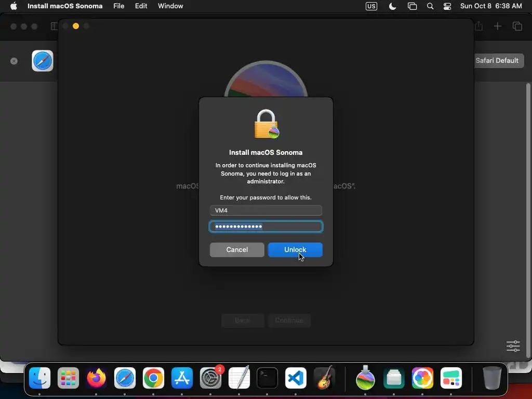Launch Safari from the Dock
This screenshot has height=399, width=532.
click(125, 378)
